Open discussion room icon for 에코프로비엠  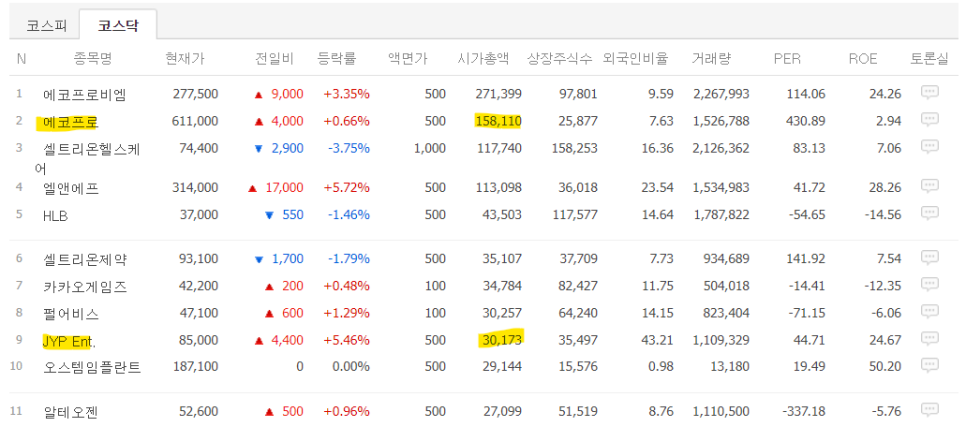click(x=929, y=92)
